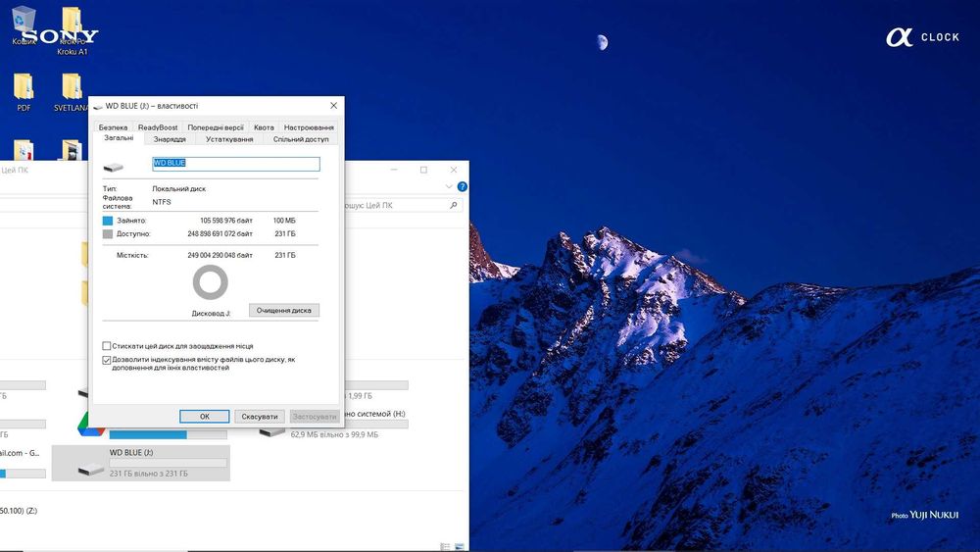Screen dimensions: 980x552
Task: Click the WD BLUE (J:) capacity bar
Action: [169, 463]
